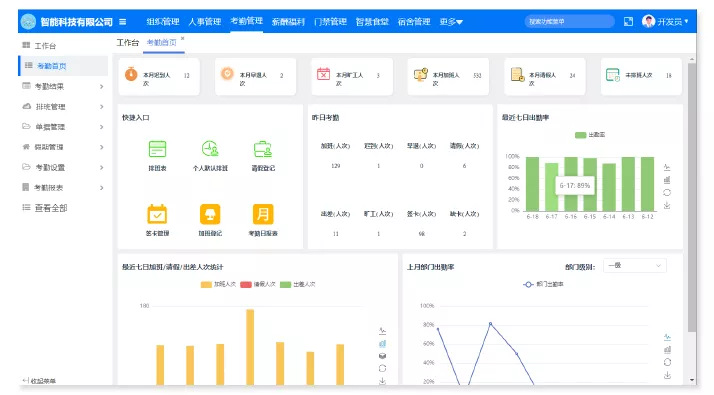Screen dimensions: 714x395
Task: Open the 加班登记 lamp icon
Action: [210, 214]
